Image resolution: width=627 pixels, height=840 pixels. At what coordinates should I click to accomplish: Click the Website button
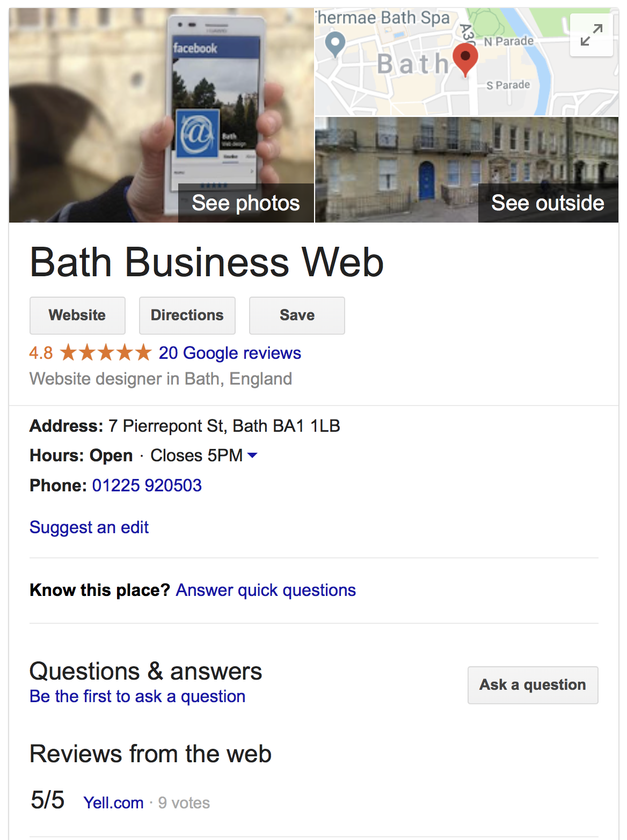(x=77, y=315)
